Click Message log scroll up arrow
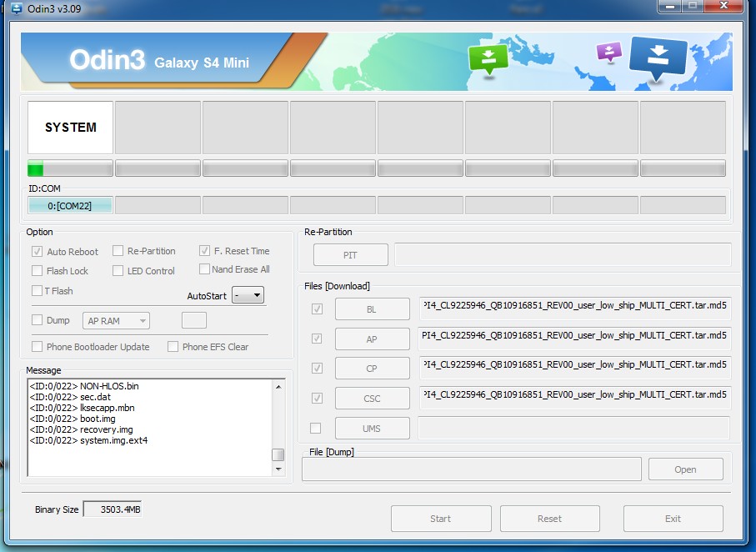Viewport: 756px width, 552px height. [x=278, y=387]
